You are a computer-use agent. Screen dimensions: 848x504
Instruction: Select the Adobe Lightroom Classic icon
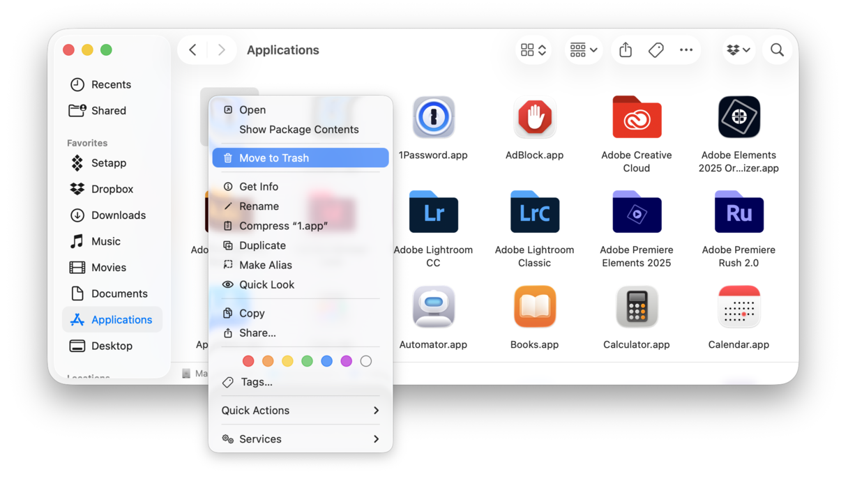click(534, 212)
